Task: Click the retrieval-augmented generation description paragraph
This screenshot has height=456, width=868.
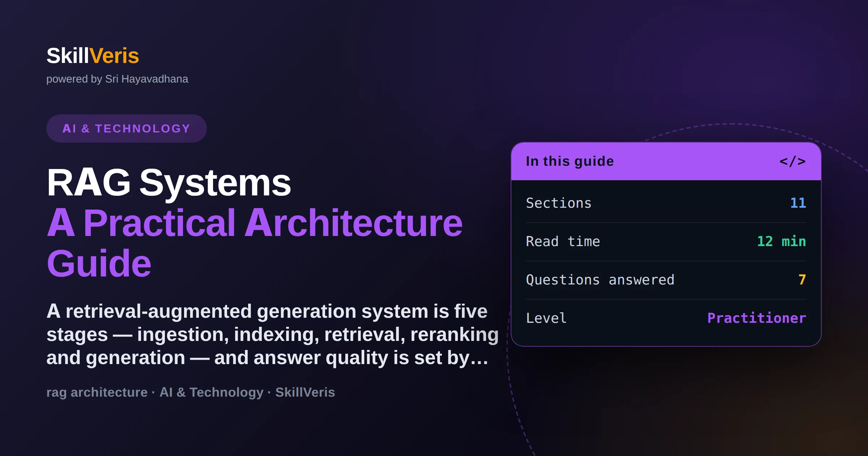Action: (x=272, y=334)
